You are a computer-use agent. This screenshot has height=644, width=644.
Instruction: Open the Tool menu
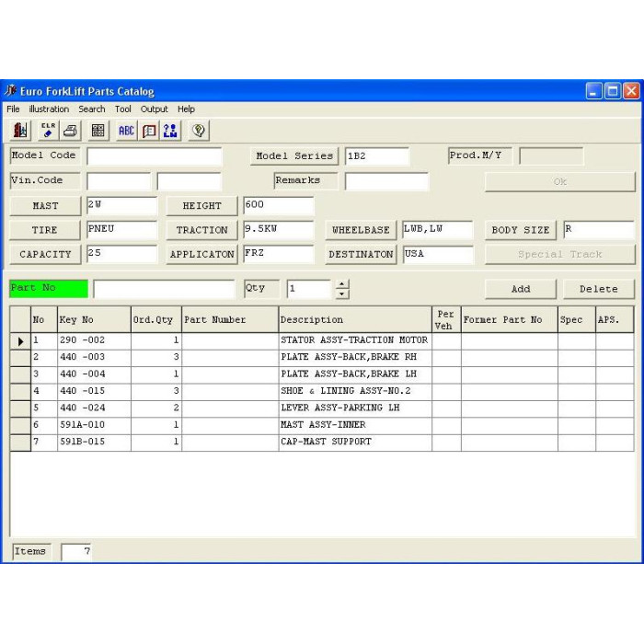pyautogui.click(x=122, y=109)
